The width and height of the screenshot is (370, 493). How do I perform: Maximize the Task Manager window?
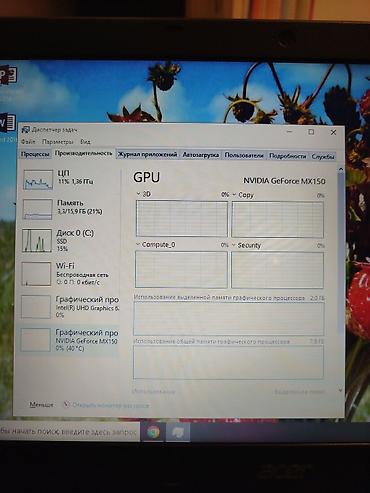[x=311, y=132]
